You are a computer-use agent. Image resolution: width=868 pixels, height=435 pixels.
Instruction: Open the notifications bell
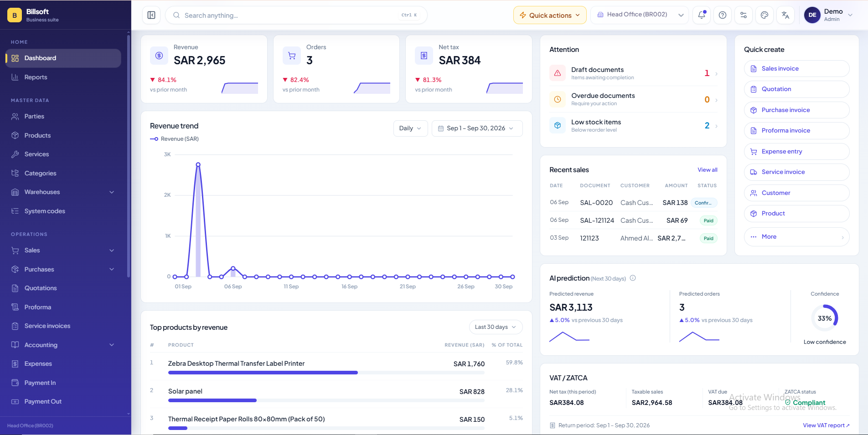click(702, 15)
